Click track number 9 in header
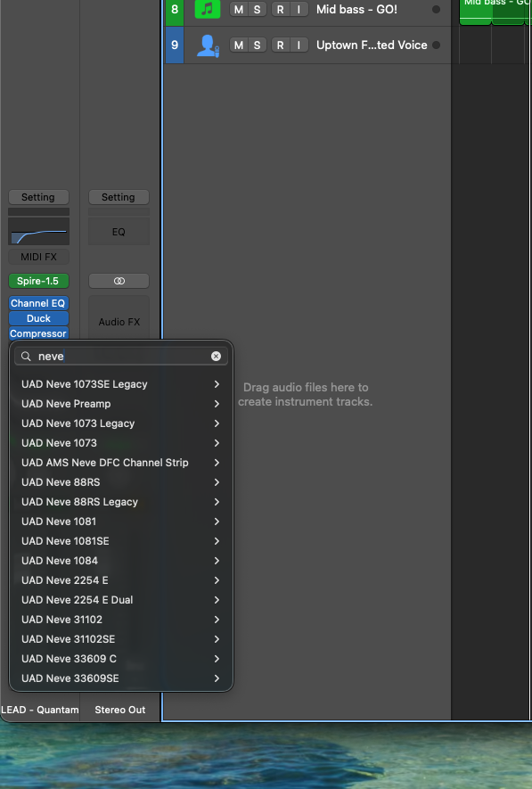The height and width of the screenshot is (789, 532). (175, 45)
